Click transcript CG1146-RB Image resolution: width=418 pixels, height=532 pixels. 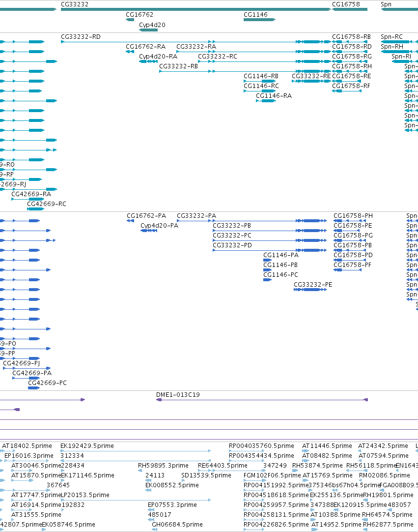(261, 76)
